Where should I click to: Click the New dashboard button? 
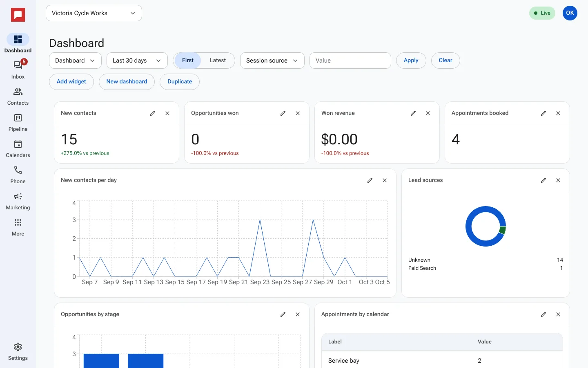(127, 82)
